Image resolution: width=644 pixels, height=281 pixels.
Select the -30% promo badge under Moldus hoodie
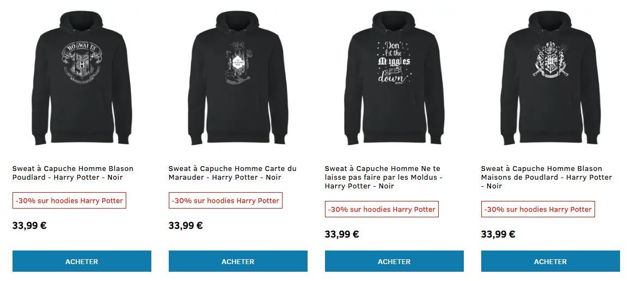(382, 209)
